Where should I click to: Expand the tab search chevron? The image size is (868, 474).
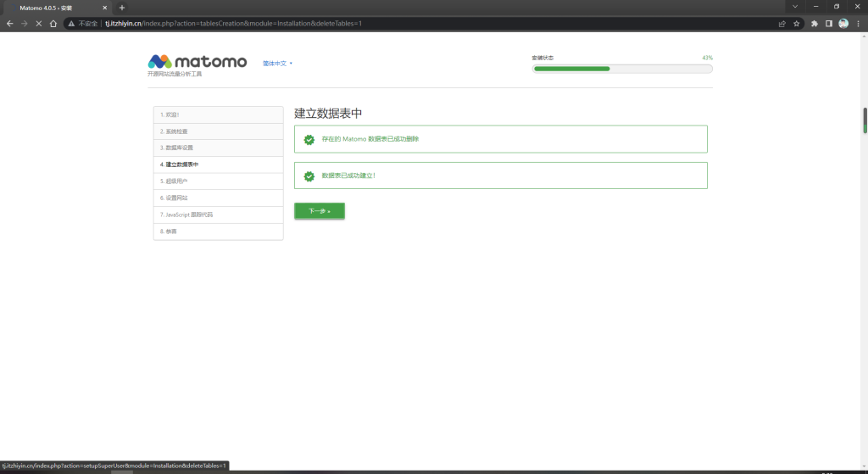click(794, 7)
